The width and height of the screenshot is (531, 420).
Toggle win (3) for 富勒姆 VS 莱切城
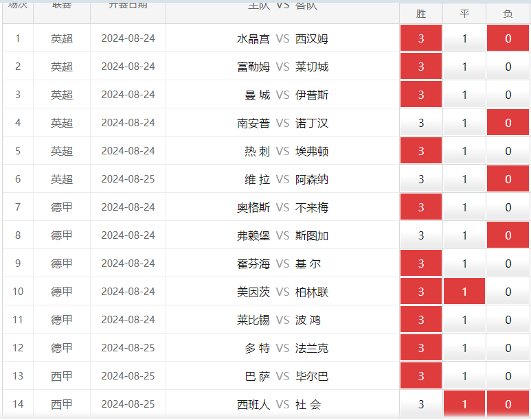(x=421, y=66)
